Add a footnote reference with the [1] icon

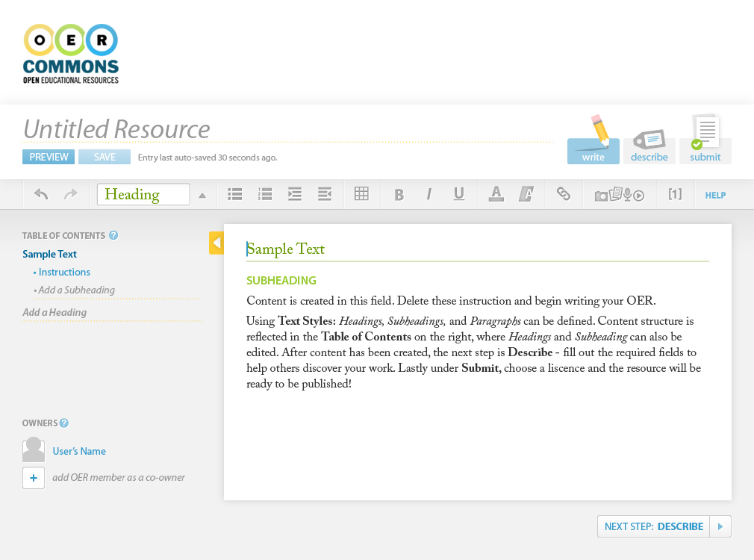pyautogui.click(x=675, y=194)
